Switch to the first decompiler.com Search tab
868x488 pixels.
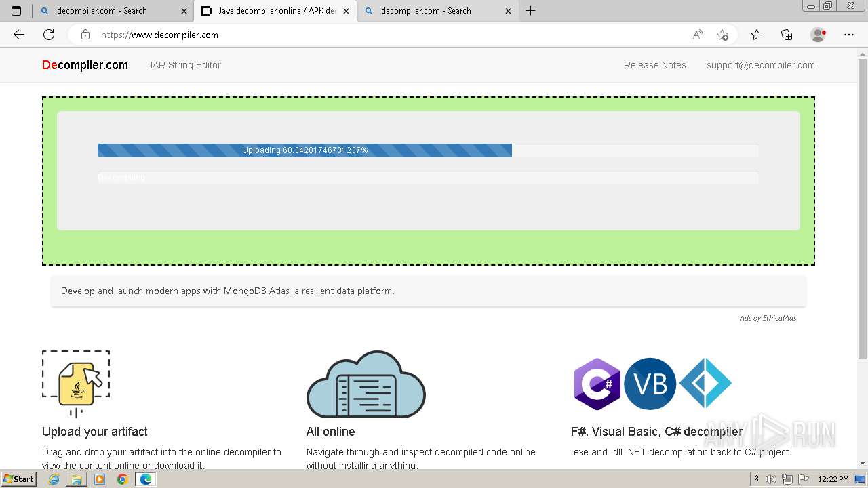click(x=113, y=11)
